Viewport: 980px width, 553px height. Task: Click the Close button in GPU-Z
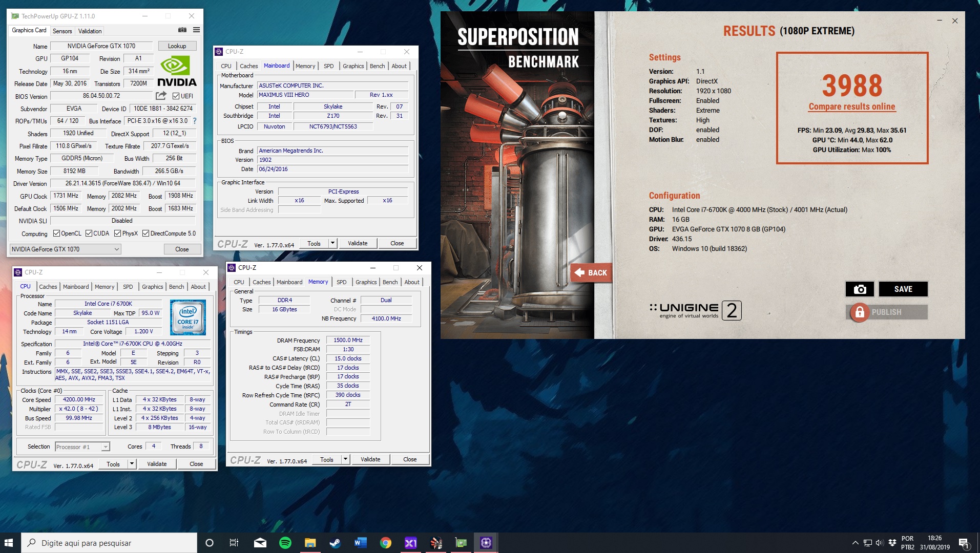[x=182, y=249]
